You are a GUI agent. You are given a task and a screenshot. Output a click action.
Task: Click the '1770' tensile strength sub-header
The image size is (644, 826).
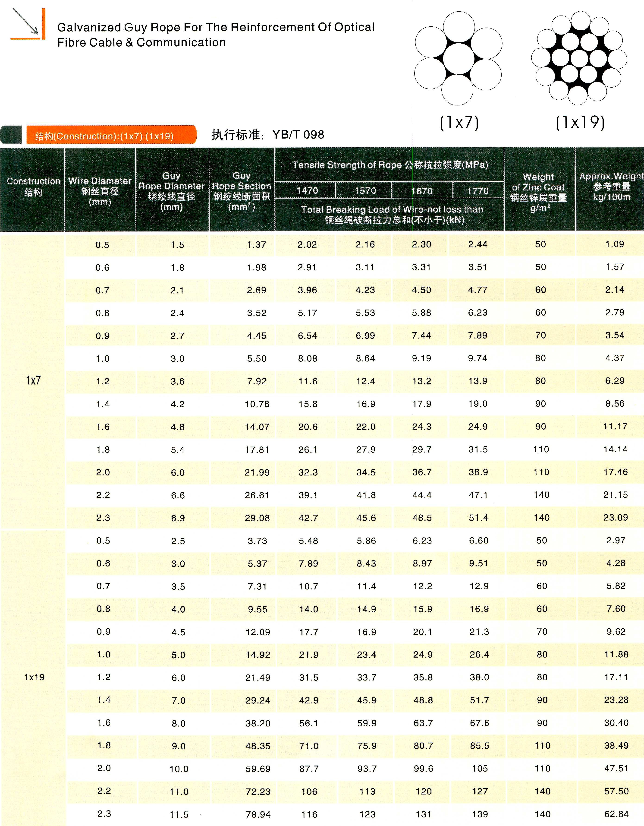click(478, 191)
